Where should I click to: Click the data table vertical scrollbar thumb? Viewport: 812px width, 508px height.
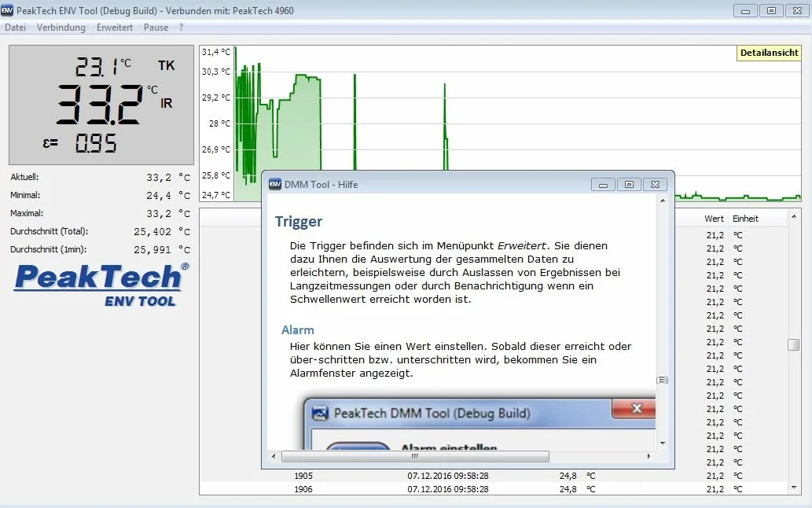(793, 344)
